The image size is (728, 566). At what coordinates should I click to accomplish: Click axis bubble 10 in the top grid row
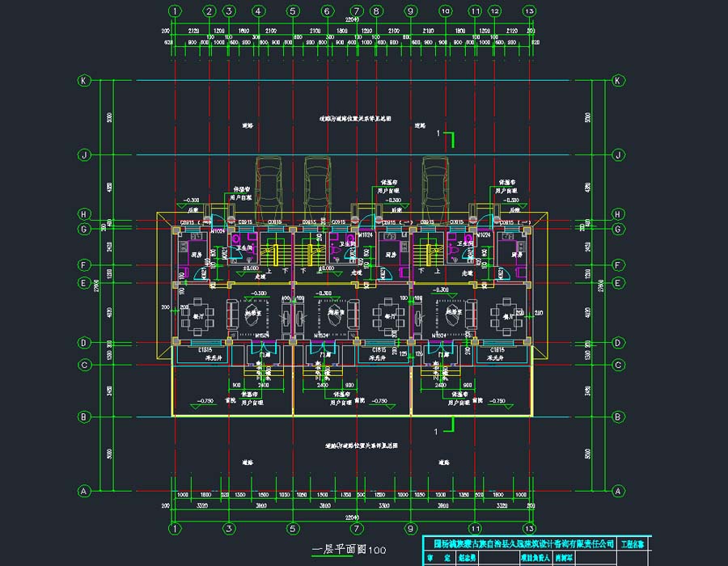tap(445, 11)
